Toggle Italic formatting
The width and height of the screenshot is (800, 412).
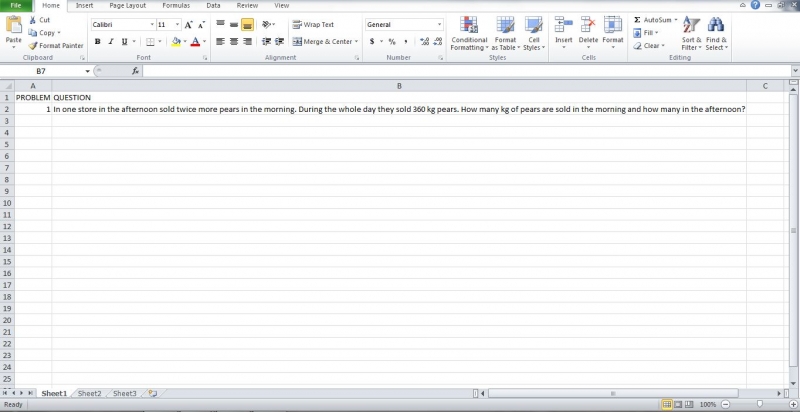coord(111,42)
